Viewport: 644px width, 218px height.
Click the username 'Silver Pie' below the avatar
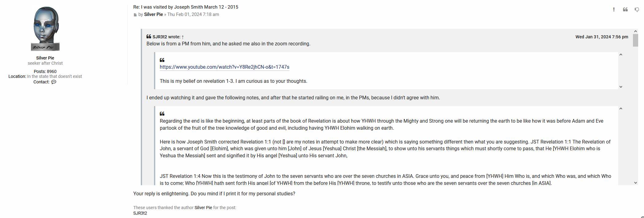click(x=45, y=58)
